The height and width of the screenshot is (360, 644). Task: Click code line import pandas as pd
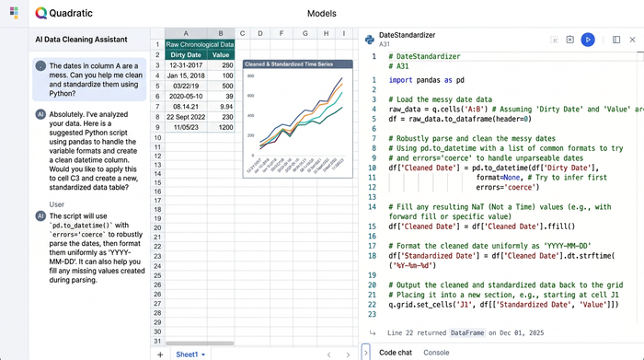tap(426, 80)
